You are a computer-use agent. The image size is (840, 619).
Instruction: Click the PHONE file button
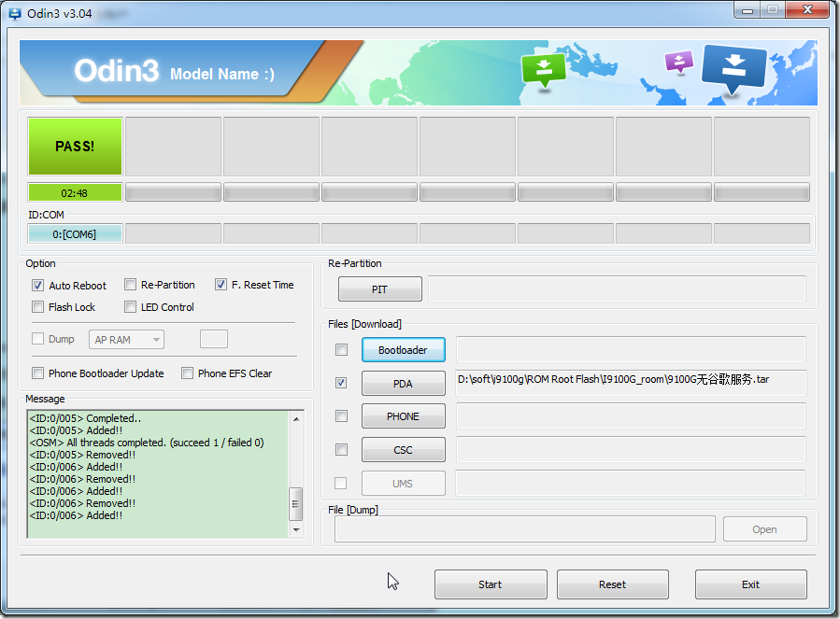pos(403,416)
